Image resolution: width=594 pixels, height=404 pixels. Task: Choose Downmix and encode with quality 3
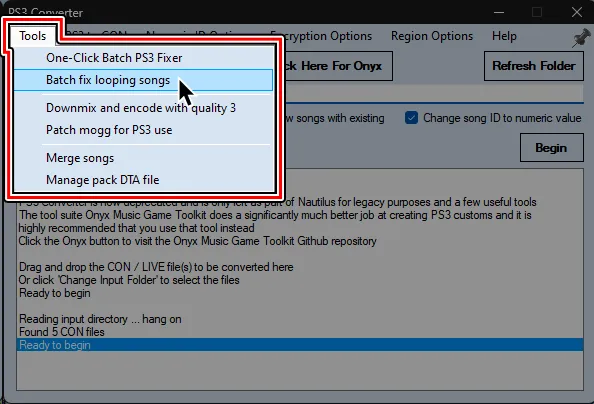143,108
